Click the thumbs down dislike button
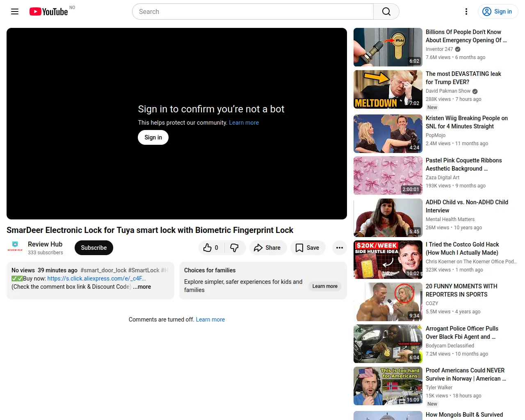Image resolution: width=525 pixels, height=420 pixels. pyautogui.click(x=235, y=248)
